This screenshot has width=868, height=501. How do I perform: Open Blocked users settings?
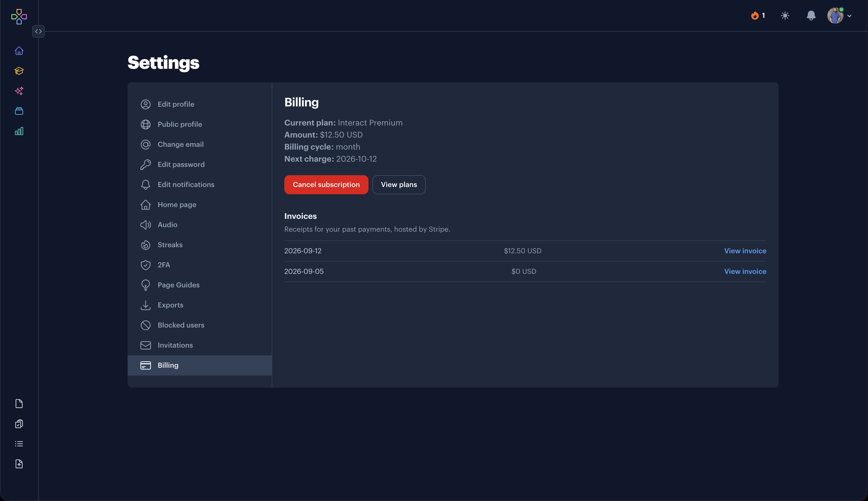tap(200, 325)
